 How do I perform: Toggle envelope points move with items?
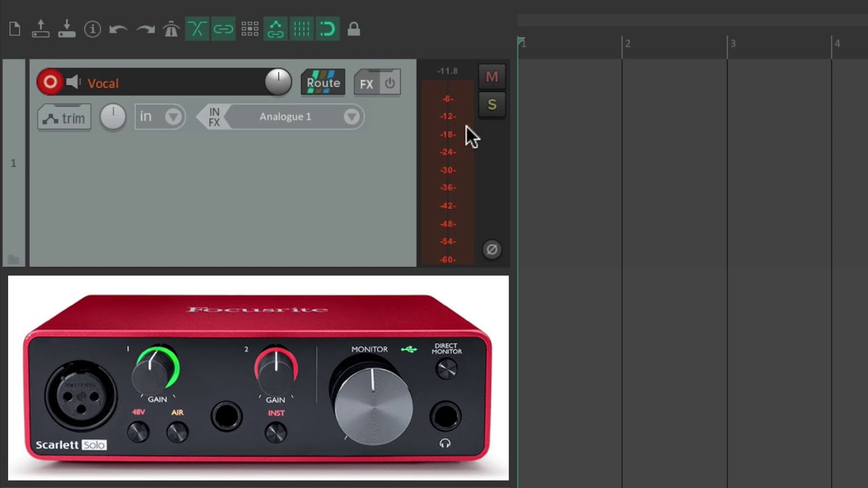point(275,29)
